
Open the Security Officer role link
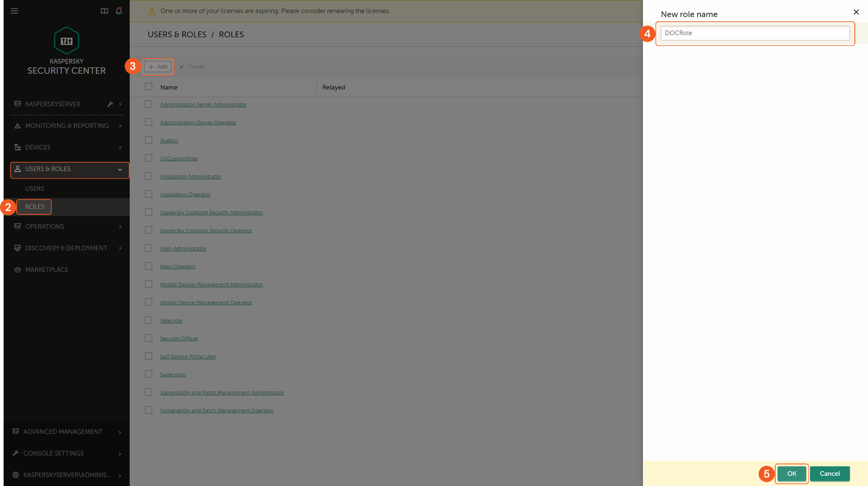pos(179,339)
